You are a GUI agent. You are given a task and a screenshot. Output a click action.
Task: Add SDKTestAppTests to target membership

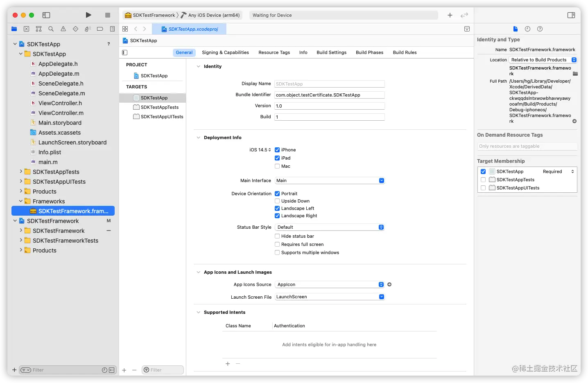[483, 180]
